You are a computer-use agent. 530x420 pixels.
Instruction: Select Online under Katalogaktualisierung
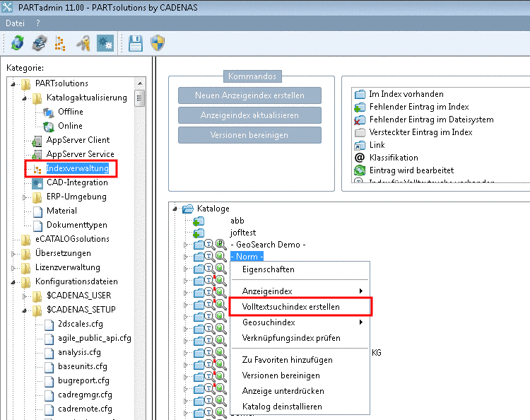click(70, 126)
